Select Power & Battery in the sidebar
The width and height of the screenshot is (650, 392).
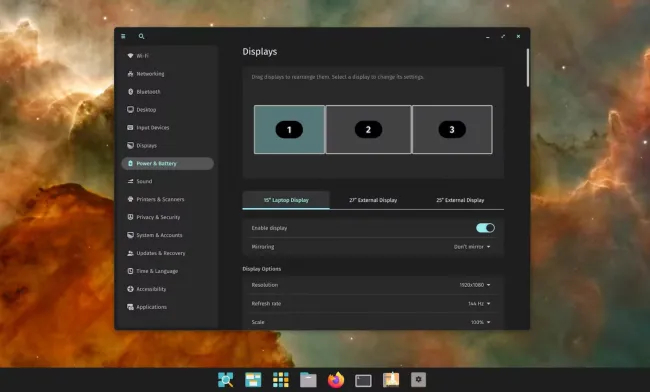pyautogui.click(x=167, y=163)
